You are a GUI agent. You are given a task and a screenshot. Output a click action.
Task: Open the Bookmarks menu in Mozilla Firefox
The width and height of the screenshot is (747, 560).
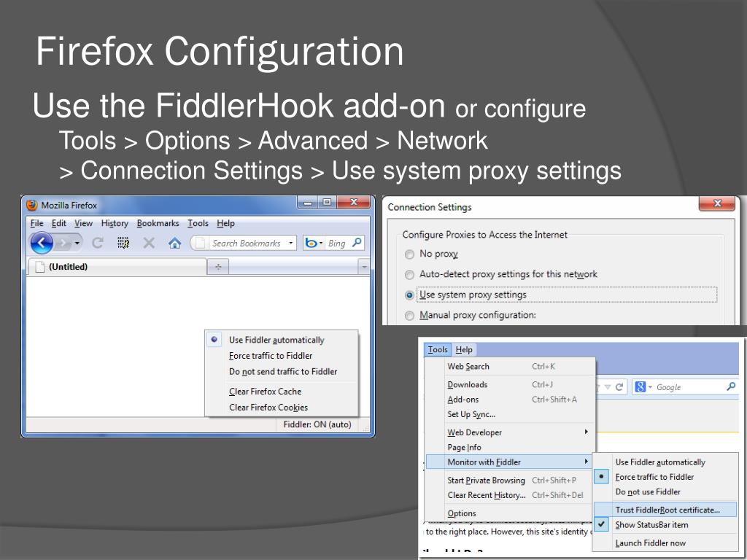(158, 223)
